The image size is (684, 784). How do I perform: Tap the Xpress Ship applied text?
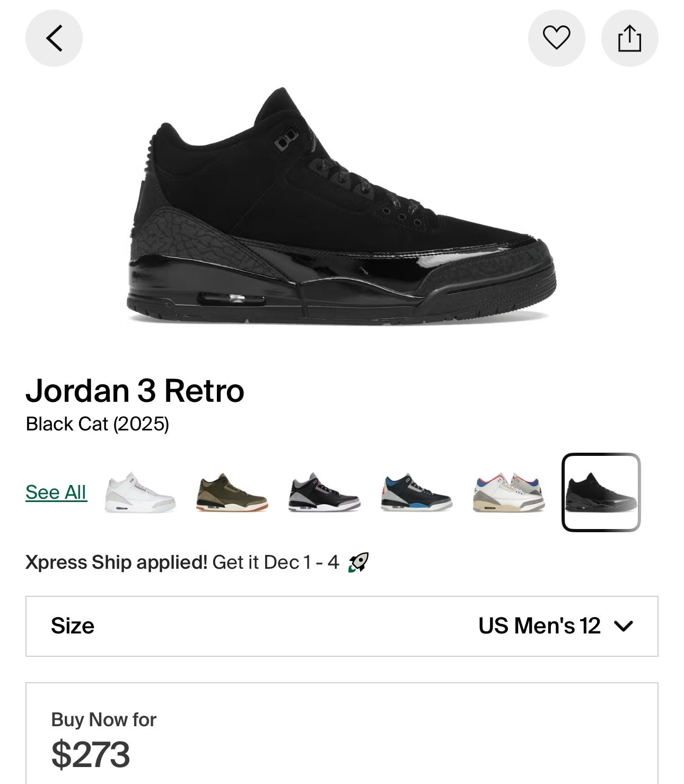[x=117, y=562]
